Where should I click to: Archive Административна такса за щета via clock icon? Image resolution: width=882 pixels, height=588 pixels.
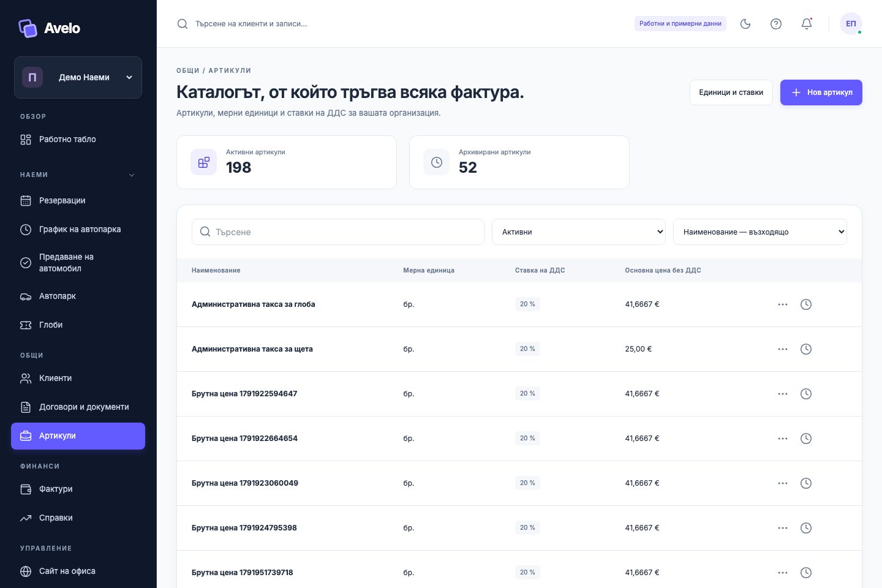(806, 349)
